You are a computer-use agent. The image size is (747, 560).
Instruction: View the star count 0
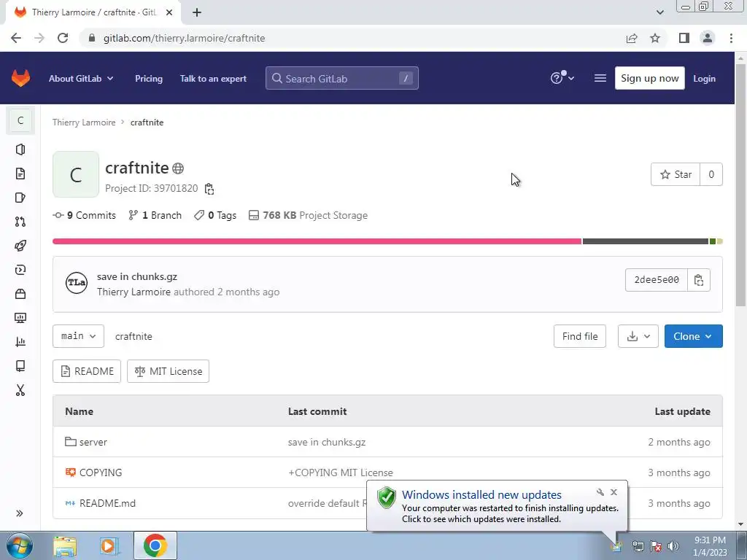coord(711,174)
